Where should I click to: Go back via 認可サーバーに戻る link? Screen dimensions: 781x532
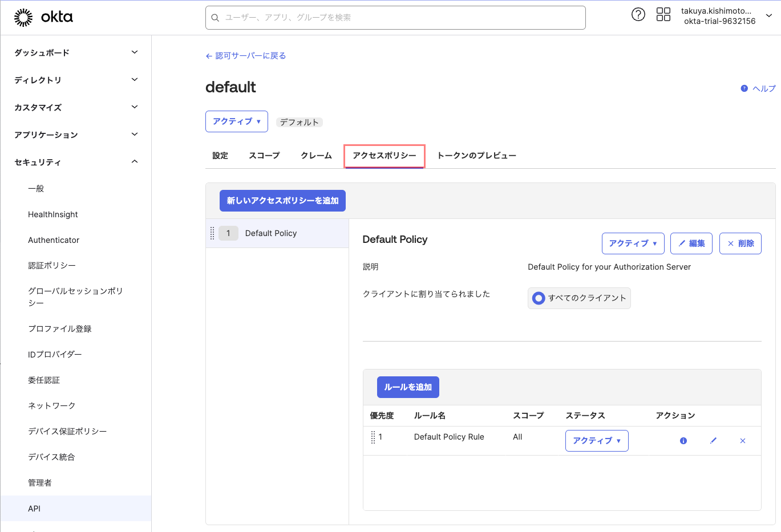click(x=246, y=56)
